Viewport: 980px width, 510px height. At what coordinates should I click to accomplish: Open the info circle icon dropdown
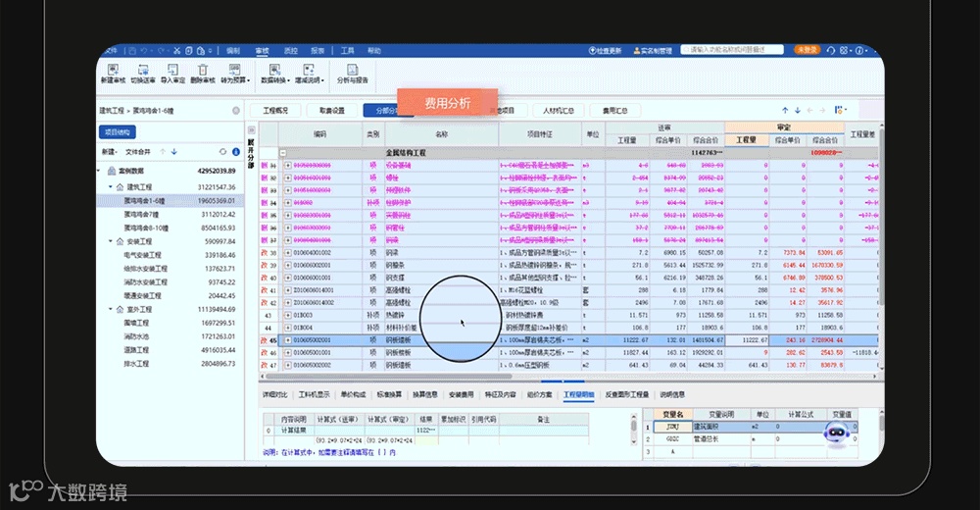pyautogui.click(x=861, y=51)
